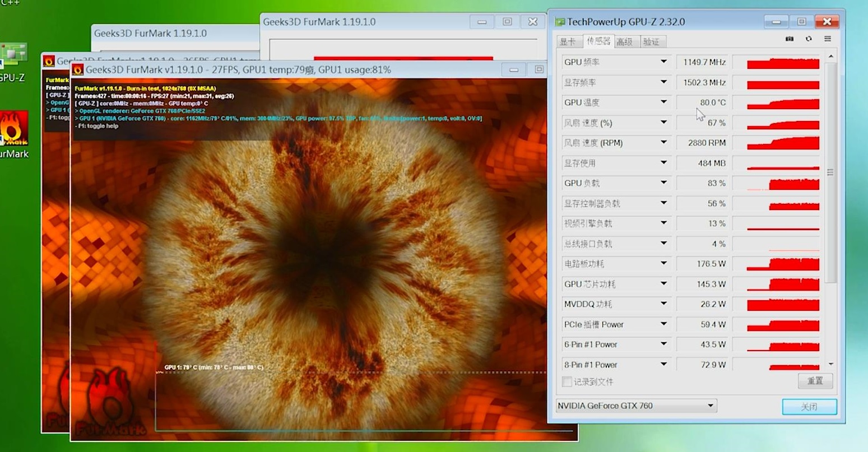
Task: Click the GPU-Z title bar app icon
Action: click(x=560, y=22)
